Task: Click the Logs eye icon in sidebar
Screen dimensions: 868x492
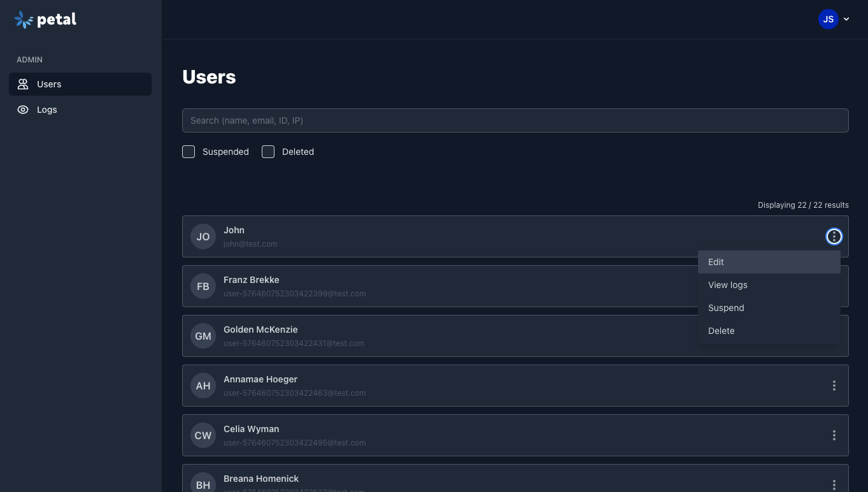Action: (x=23, y=110)
